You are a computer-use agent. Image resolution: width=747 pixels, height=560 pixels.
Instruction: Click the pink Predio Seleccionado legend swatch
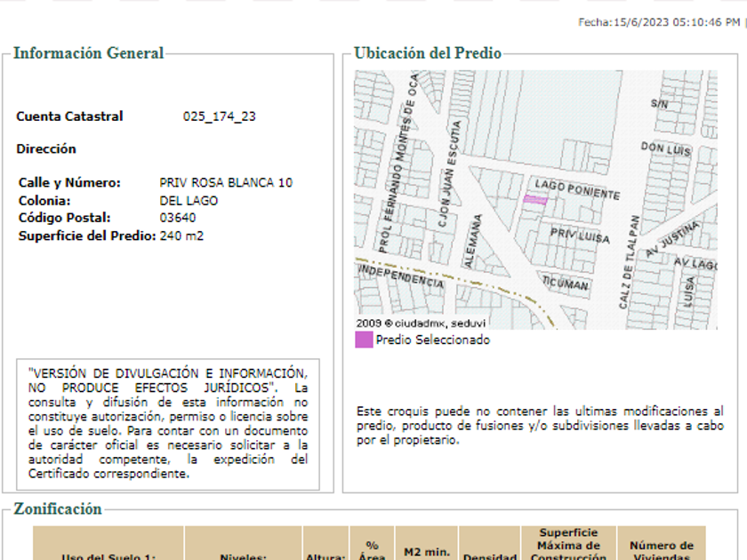pyautogui.click(x=364, y=340)
